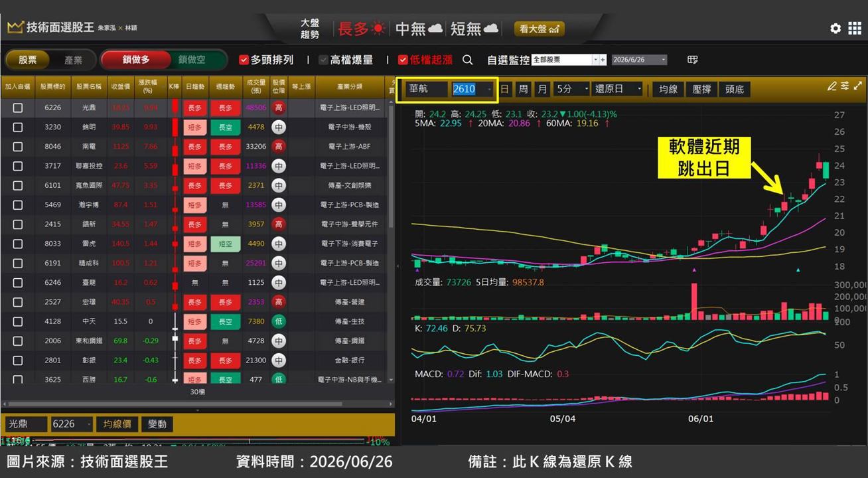This screenshot has height=478, width=868.
Task: Tick the add-to-watchlist box for 3230 錼明
Action: click(18, 127)
